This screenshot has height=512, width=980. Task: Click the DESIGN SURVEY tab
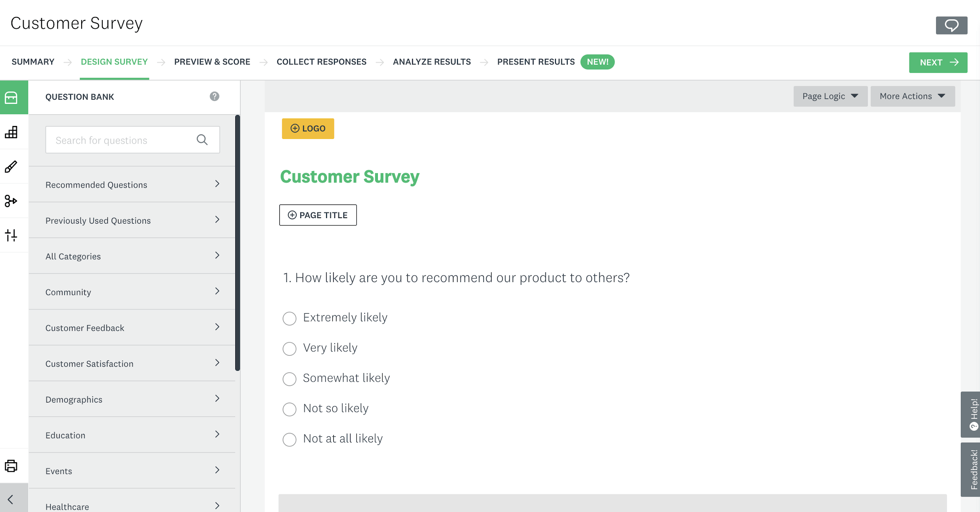pyautogui.click(x=114, y=62)
